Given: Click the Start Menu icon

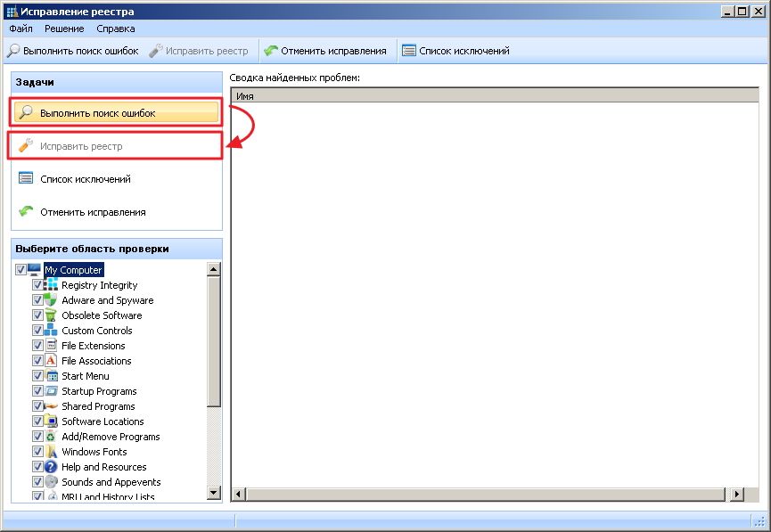Looking at the screenshot, I should click(x=51, y=376).
